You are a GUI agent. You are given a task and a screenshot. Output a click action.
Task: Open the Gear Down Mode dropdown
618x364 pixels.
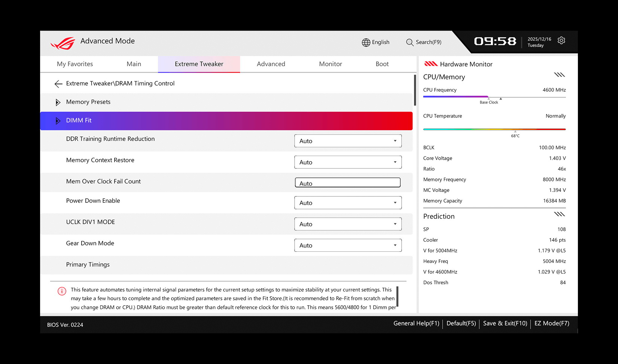click(348, 245)
